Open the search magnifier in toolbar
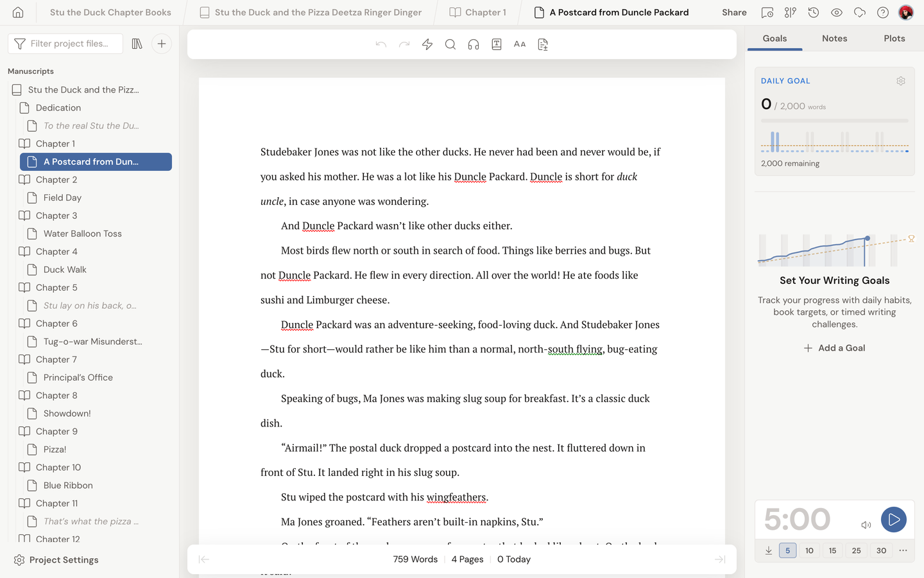 pyautogui.click(x=450, y=44)
